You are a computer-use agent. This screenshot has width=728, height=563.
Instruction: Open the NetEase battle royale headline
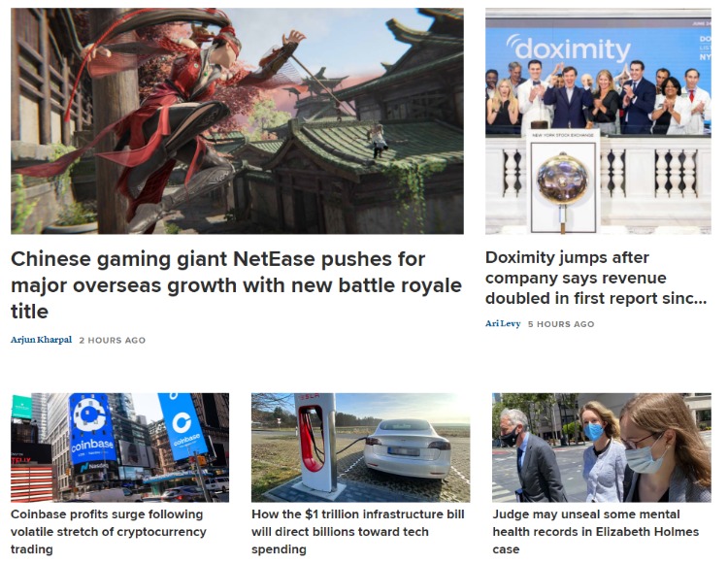[236, 285]
